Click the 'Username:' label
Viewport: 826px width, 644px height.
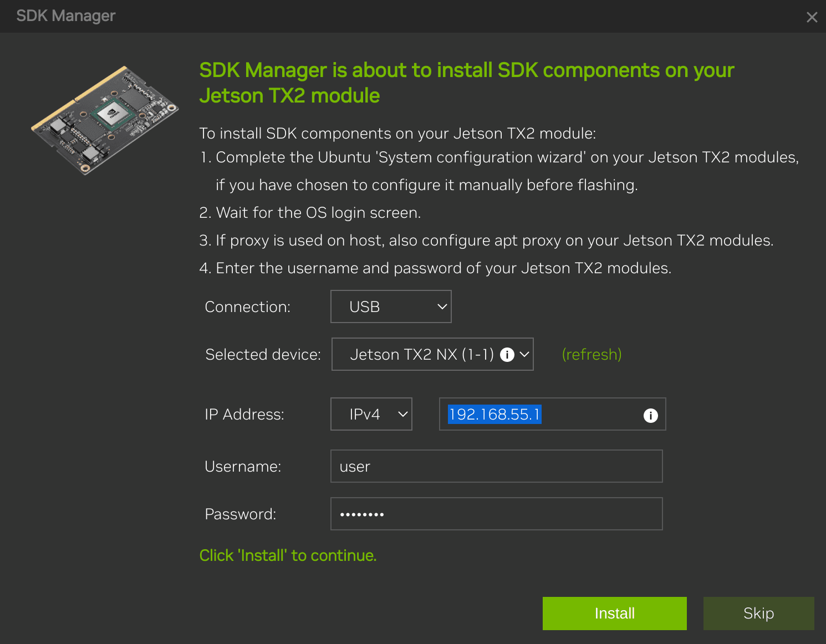tap(243, 466)
